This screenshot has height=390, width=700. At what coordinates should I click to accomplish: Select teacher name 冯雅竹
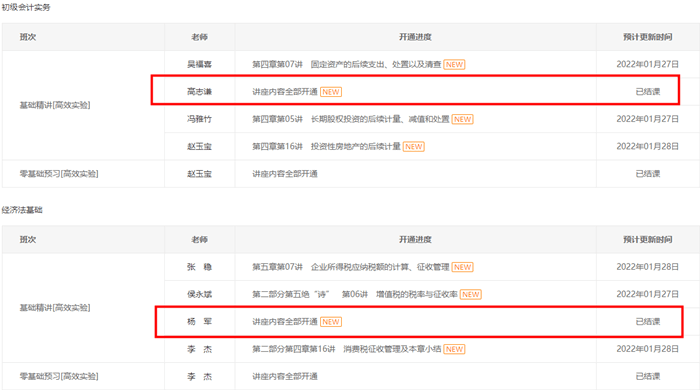200,119
